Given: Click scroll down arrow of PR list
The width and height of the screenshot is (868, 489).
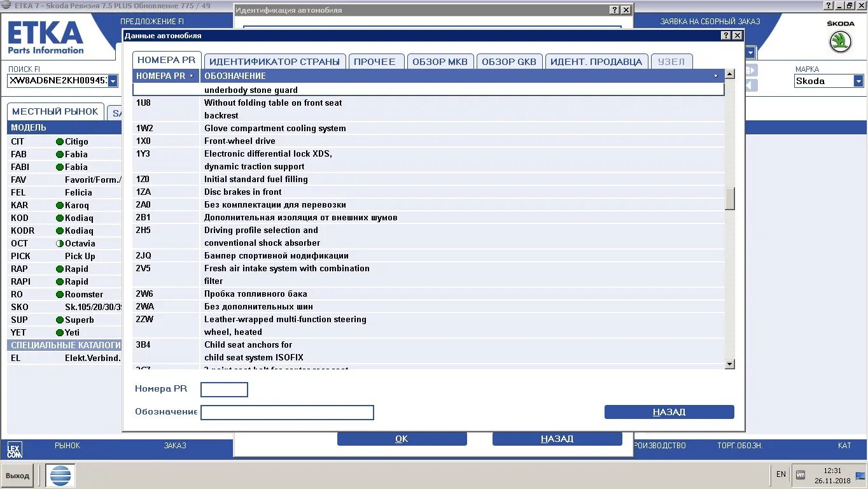Looking at the screenshot, I should (x=730, y=364).
